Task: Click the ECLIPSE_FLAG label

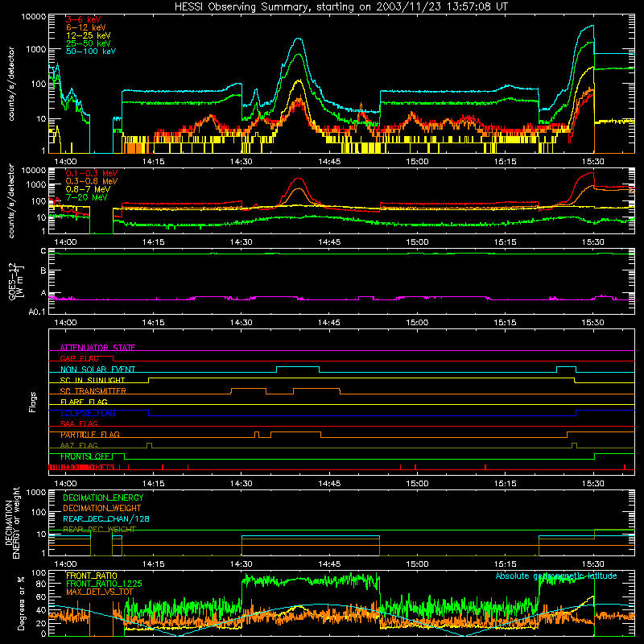Action: click(88, 413)
